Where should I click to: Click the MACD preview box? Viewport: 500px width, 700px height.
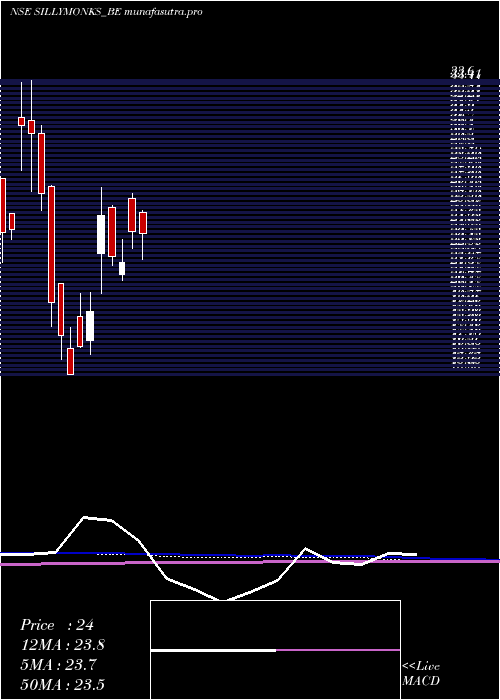(x=275, y=650)
